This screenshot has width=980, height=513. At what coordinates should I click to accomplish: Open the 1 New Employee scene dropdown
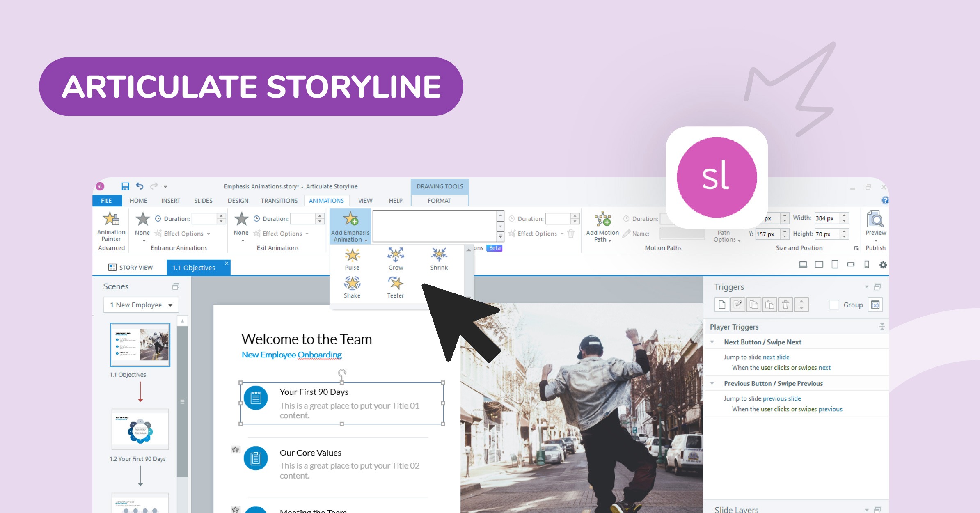[141, 305]
